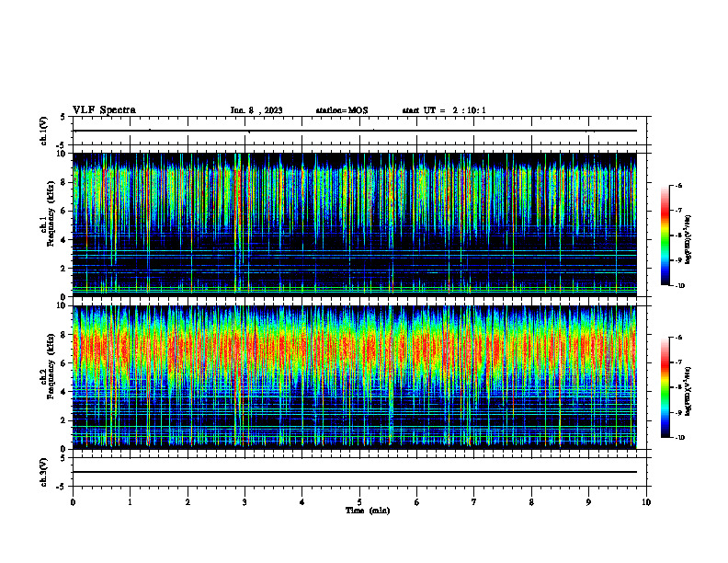Click the ch.3 voltage waveform trace
Image resolution: width=728 pixels, height=563 pixels.
(x=354, y=472)
